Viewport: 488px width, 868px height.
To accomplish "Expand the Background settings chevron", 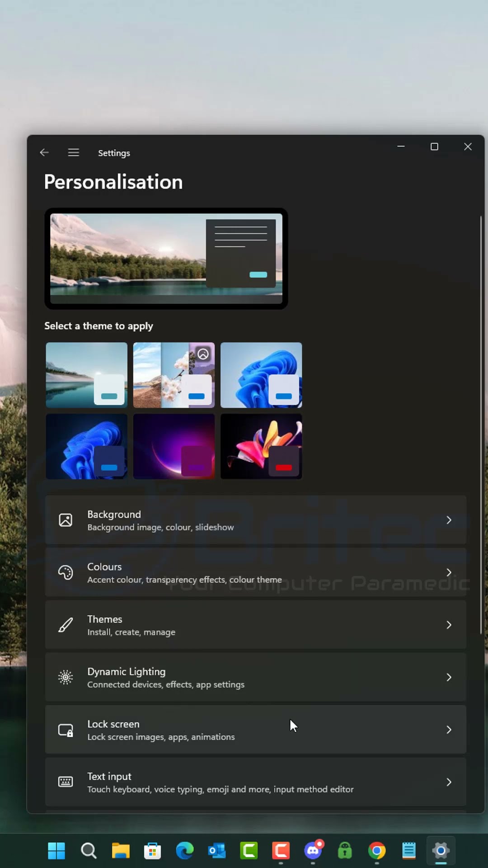I will click(449, 520).
